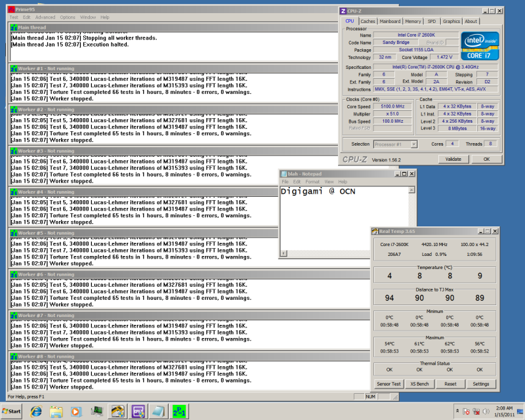Click the network icon in system tray

click(476, 411)
